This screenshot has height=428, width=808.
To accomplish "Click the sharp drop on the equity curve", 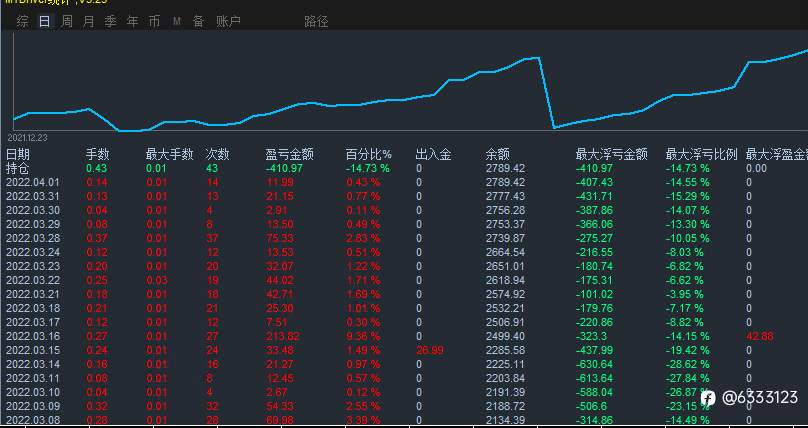I will point(546,93).
